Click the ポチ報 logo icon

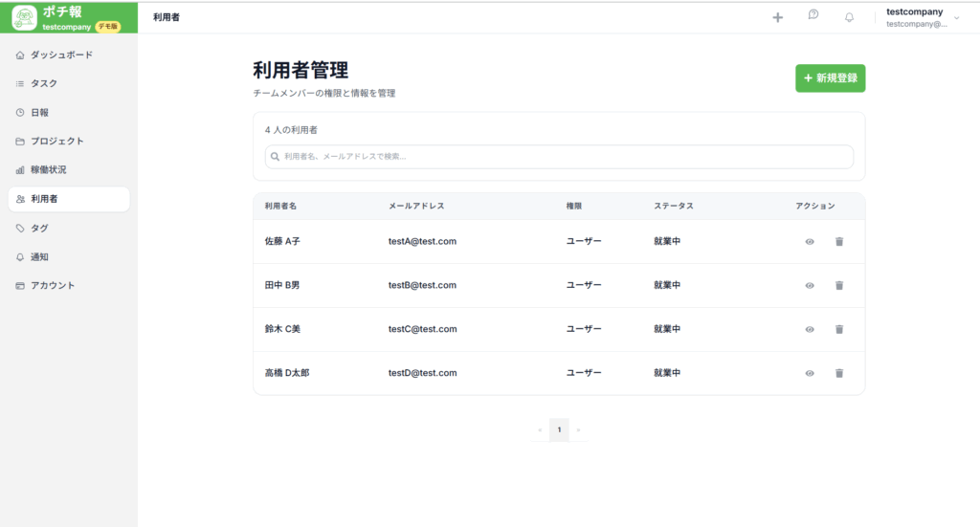tap(25, 17)
